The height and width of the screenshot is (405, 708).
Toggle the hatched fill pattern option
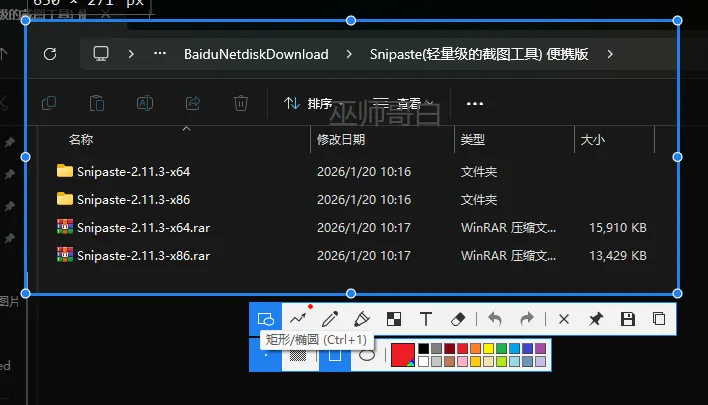coord(298,356)
